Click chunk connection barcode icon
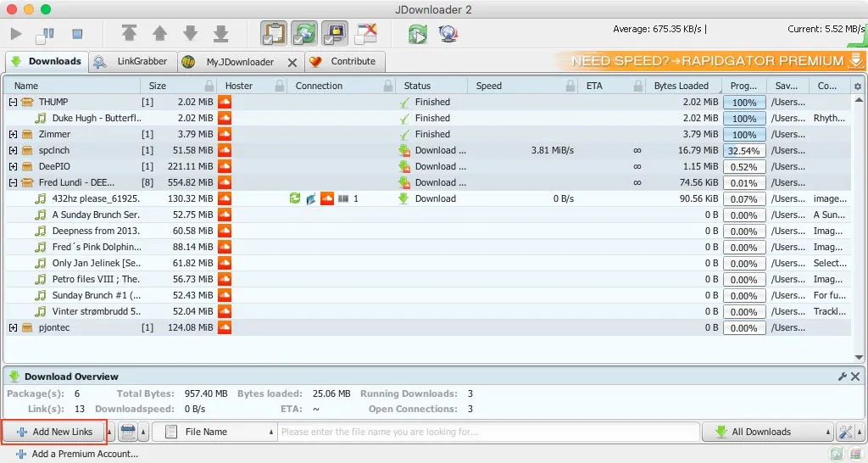The image size is (868, 463). click(343, 198)
